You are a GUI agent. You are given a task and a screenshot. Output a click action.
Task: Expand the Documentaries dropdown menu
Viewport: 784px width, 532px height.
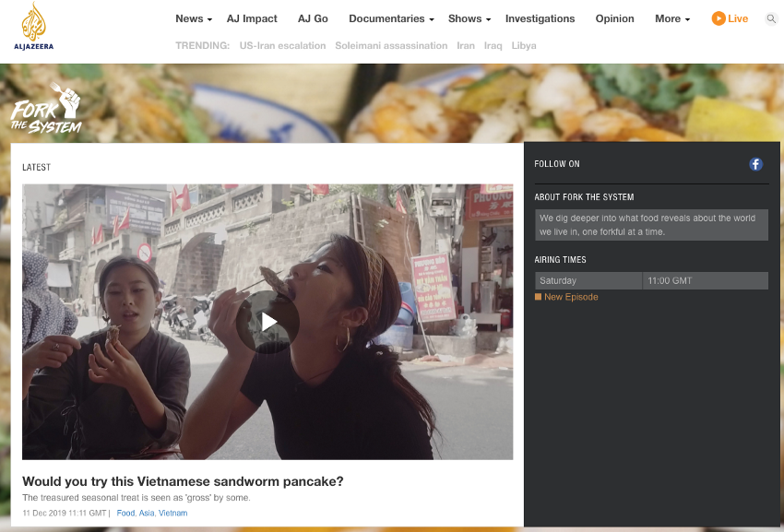tap(391, 18)
